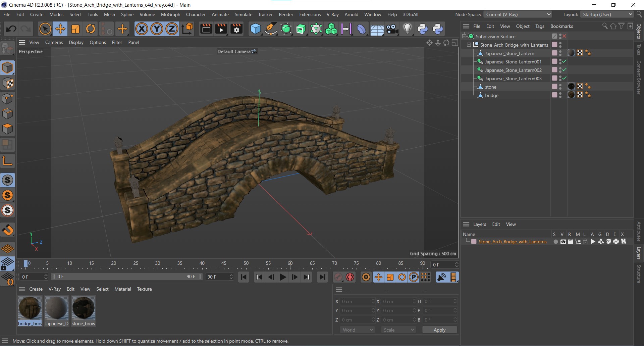The width and height of the screenshot is (644, 346).
Task: Switch to Points mode
Action: click(x=7, y=99)
